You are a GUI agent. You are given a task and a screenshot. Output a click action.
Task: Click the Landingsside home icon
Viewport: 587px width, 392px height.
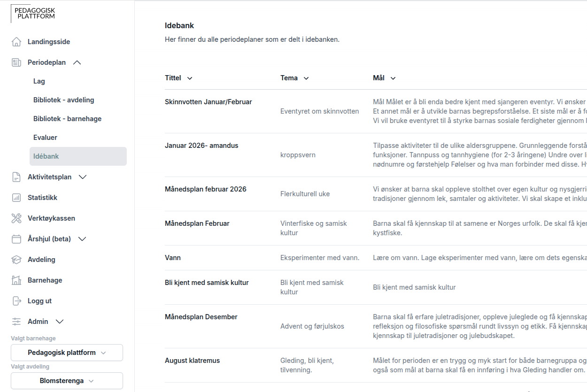click(x=16, y=42)
